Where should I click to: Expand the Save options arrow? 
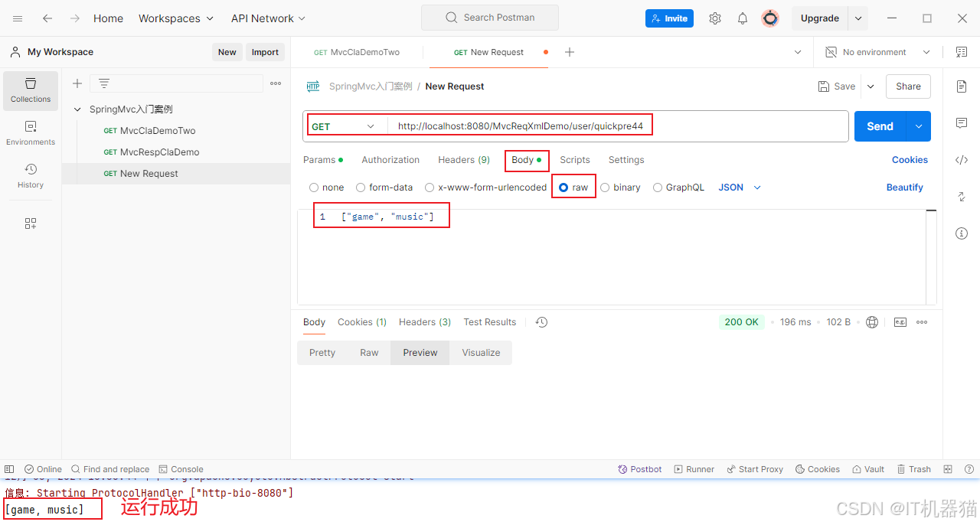tap(871, 86)
